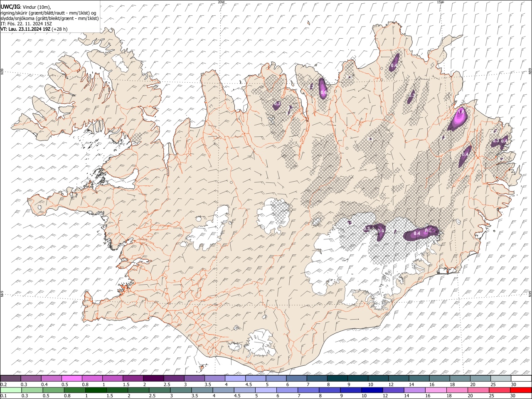Pick bottom legend red swatch after 30
Viewport: 532px width, 399px height.
(x=521, y=390)
